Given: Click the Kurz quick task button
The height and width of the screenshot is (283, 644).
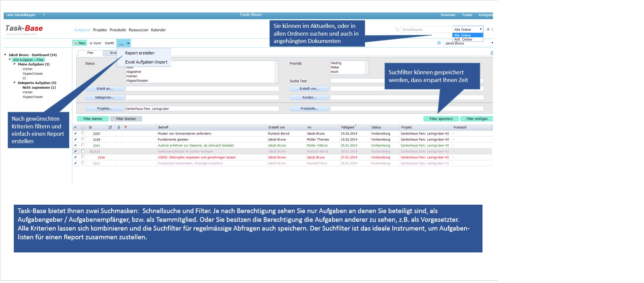Looking at the screenshot, I should click(x=95, y=43).
